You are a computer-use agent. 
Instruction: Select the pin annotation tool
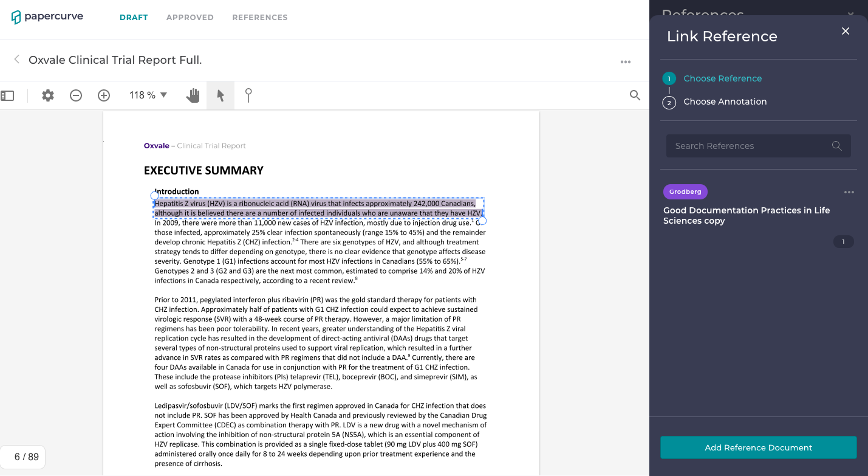[248, 95]
